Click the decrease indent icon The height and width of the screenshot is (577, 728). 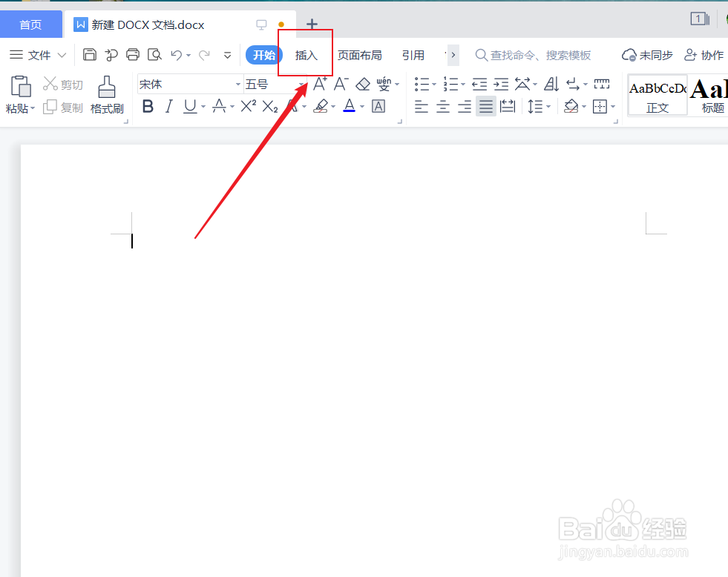(479, 84)
